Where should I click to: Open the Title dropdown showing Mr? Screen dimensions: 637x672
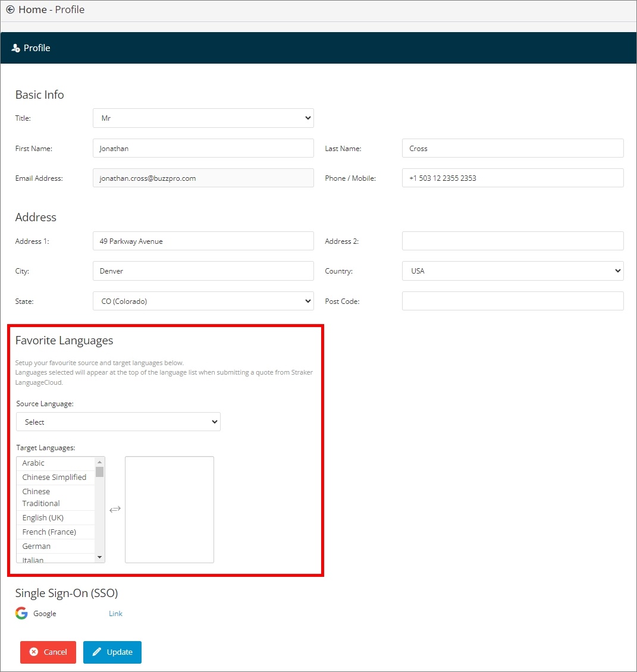point(203,118)
